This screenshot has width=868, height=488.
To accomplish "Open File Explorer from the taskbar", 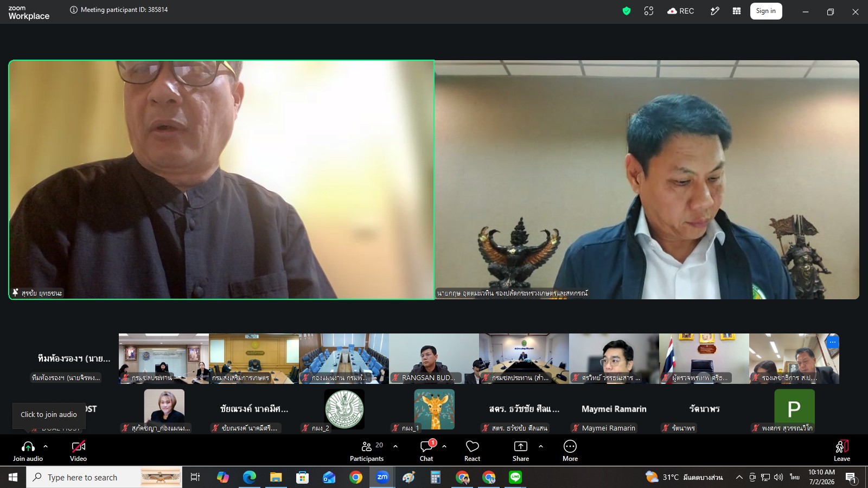I will [276, 477].
